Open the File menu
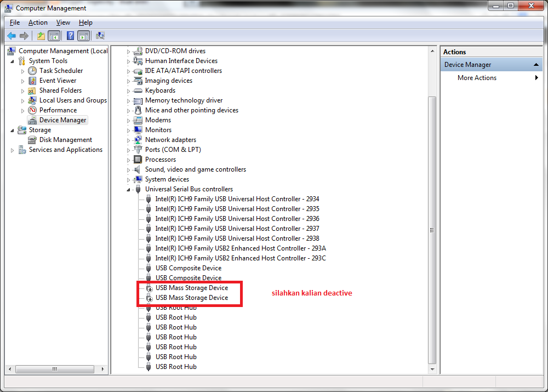The image size is (548, 392). tap(15, 22)
